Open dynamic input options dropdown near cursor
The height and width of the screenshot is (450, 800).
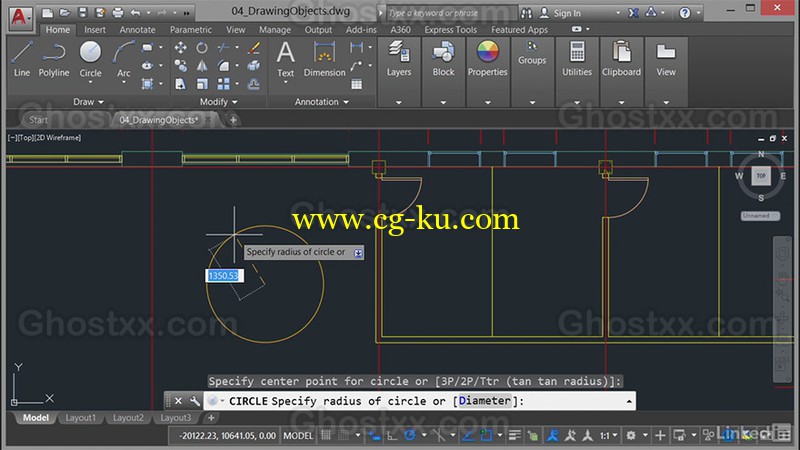[358, 253]
